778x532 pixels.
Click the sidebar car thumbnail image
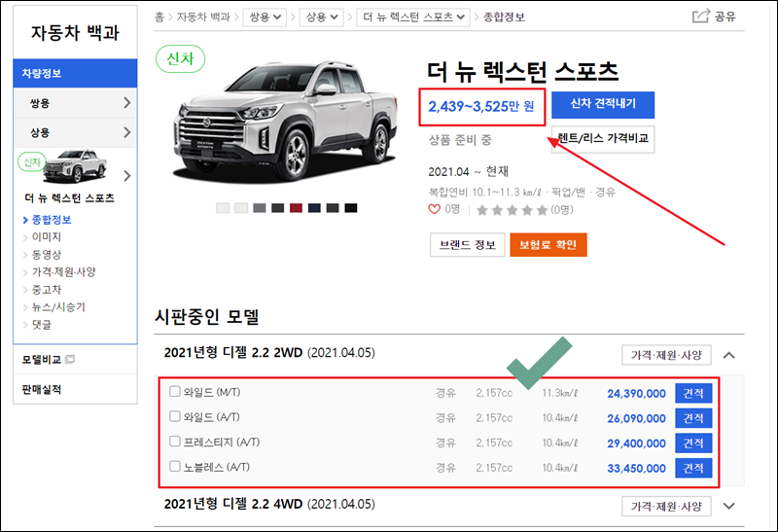tap(75, 166)
